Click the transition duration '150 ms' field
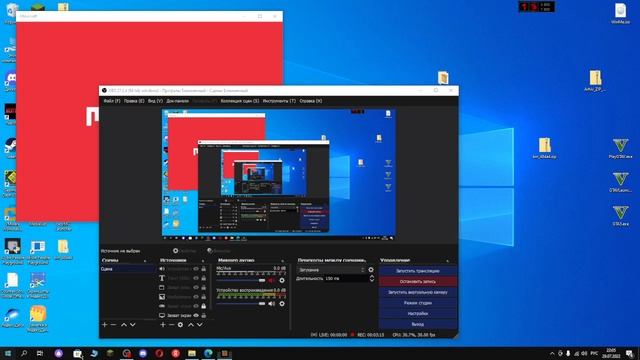 point(345,278)
